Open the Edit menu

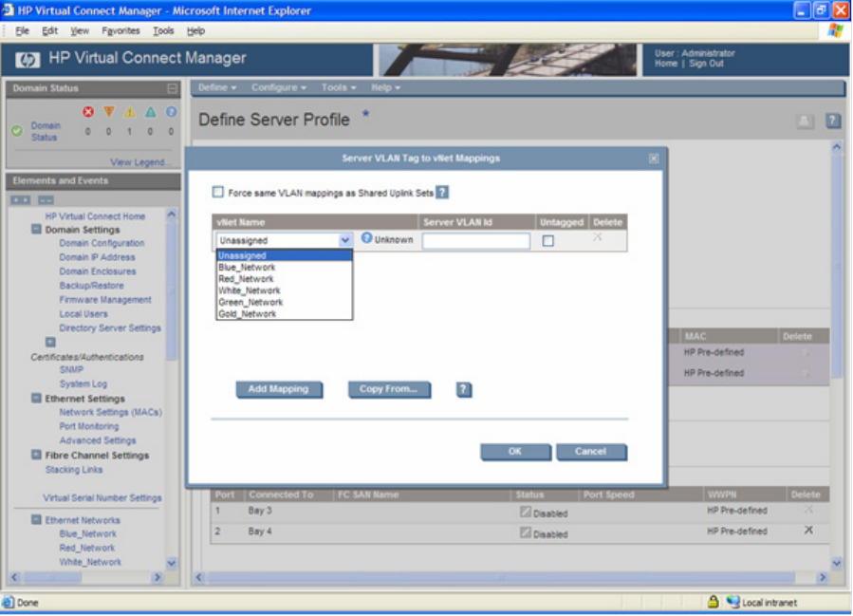pyautogui.click(x=49, y=31)
